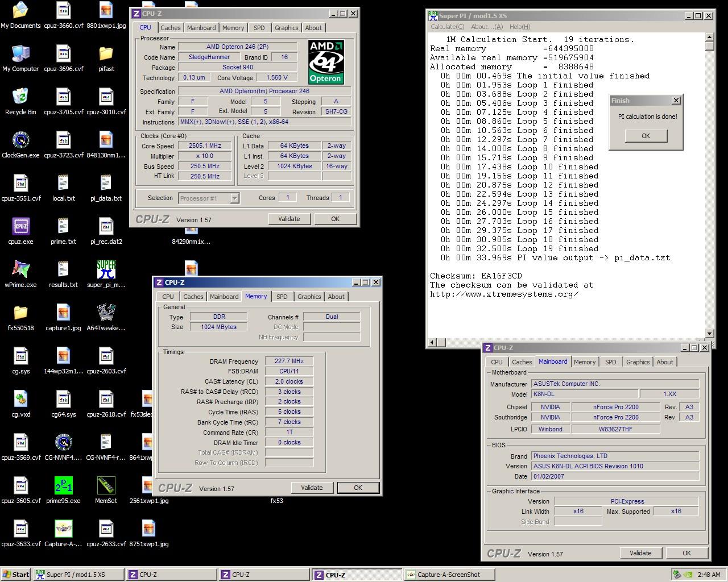Click the K8N-DL model field
Viewport: 728px width, 582px height.
[584, 394]
